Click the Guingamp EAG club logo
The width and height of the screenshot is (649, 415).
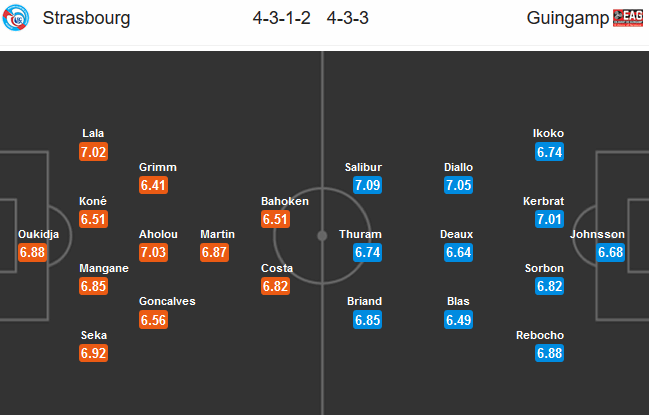tap(628, 18)
